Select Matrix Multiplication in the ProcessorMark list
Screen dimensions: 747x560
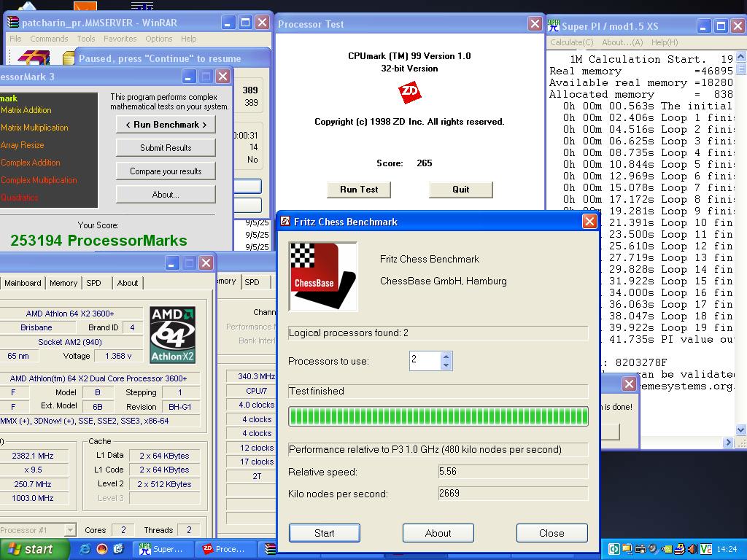pyautogui.click(x=34, y=128)
